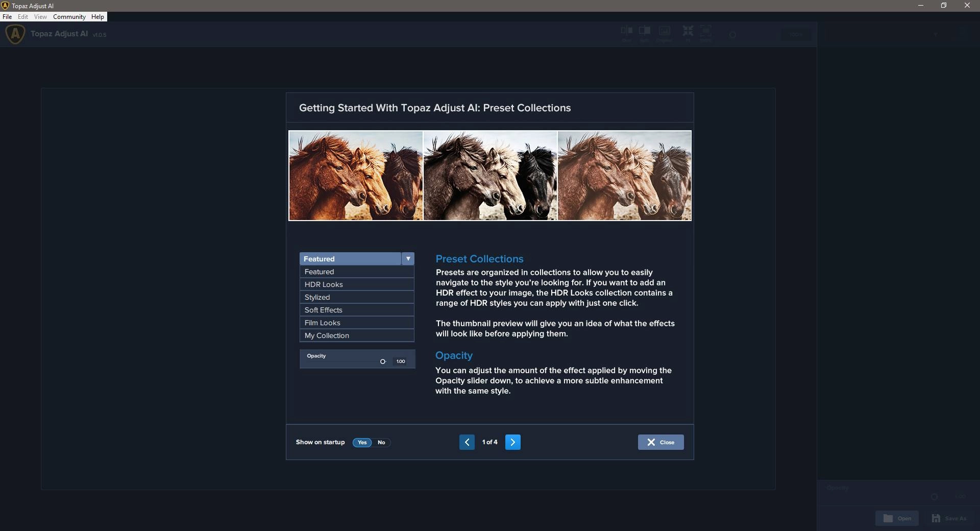
Task: Click the dimmed Open button with folder icon
Action: point(897,518)
